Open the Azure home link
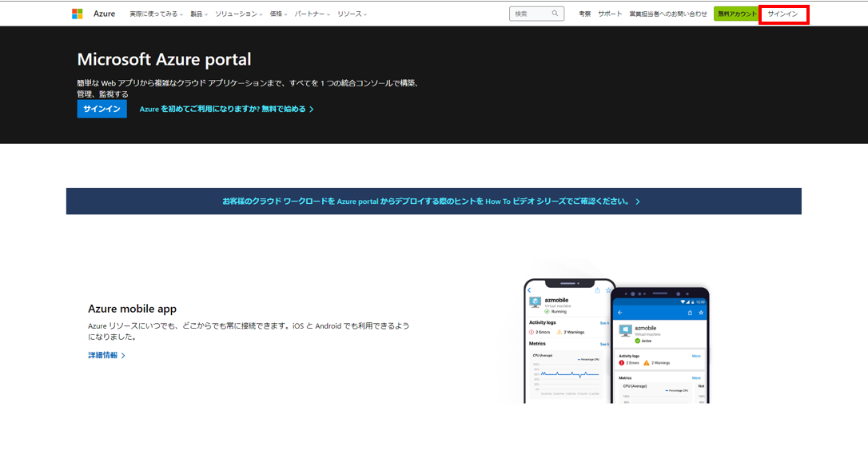This screenshot has width=868, height=463. click(104, 14)
